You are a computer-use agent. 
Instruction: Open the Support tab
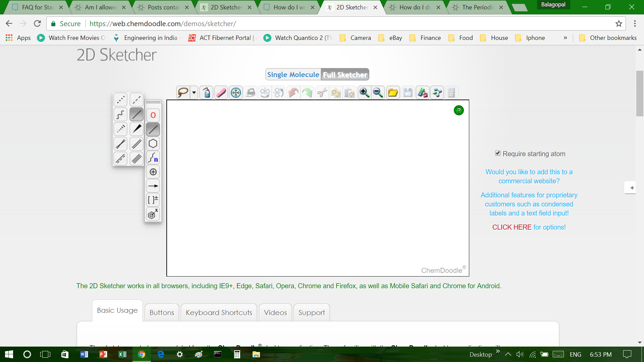pyautogui.click(x=312, y=312)
